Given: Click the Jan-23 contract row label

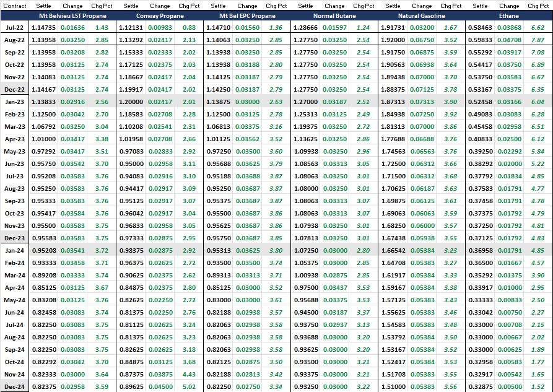Looking at the screenshot, I should tap(14, 102).
